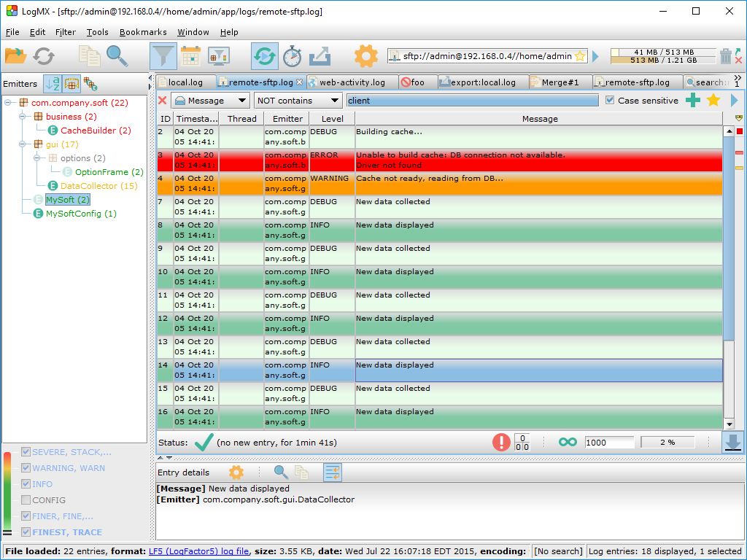Viewport: 747px width, 560px height.
Task: Apply filter with the blue arrow
Action: (734, 100)
